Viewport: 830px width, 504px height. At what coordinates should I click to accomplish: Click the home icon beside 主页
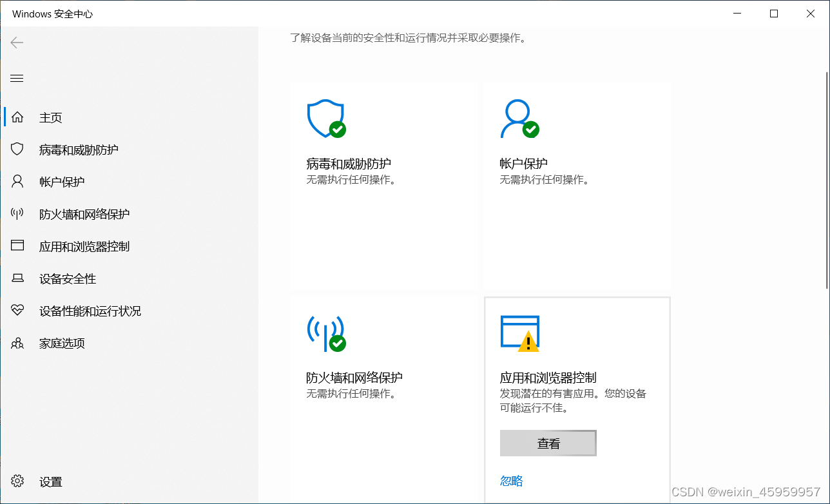click(17, 117)
